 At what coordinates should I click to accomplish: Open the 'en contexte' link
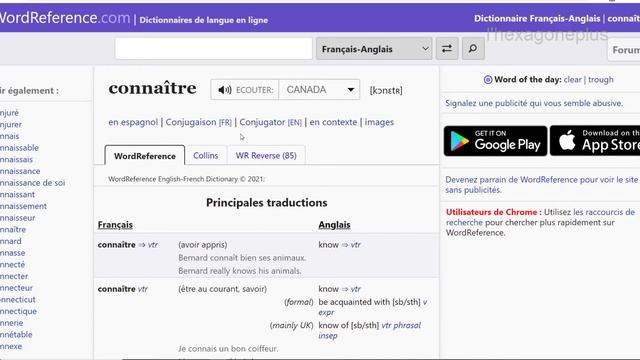333,122
